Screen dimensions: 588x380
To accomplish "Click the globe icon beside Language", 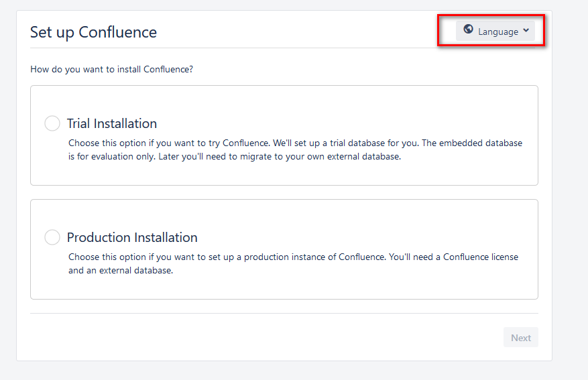I will click(468, 29).
